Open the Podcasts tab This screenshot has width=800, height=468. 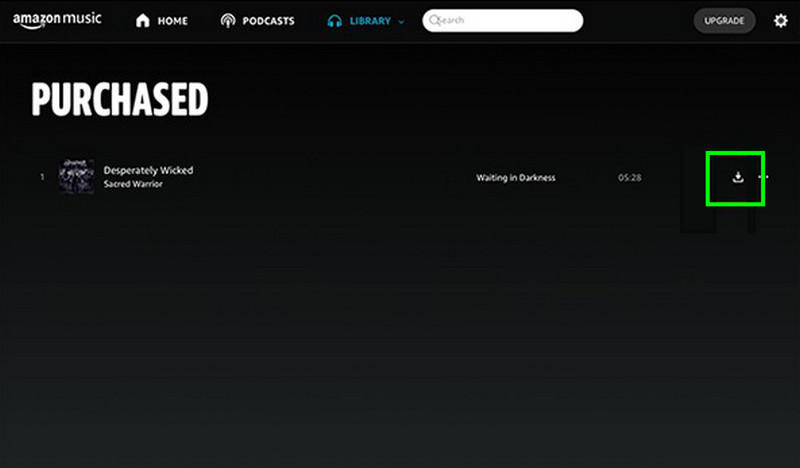click(257, 21)
